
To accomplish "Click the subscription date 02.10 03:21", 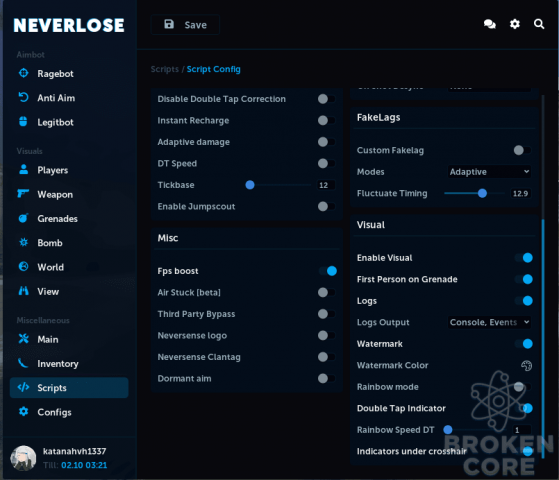I will point(84,465).
